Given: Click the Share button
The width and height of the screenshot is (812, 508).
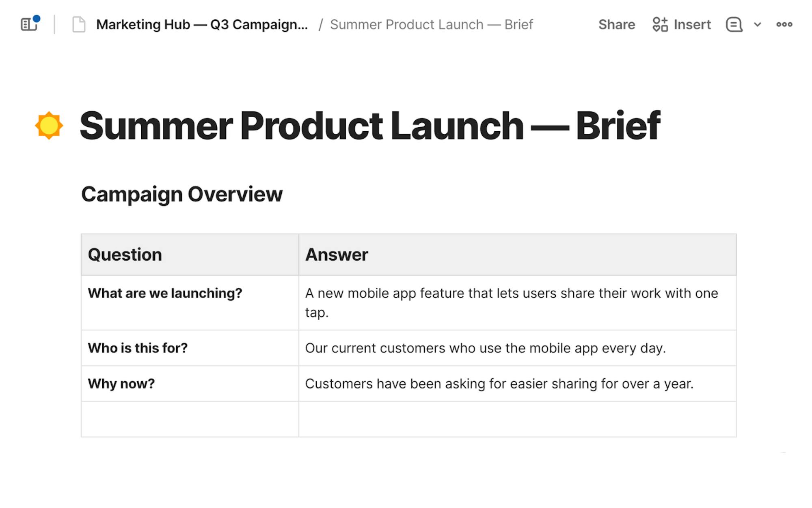Looking at the screenshot, I should click(x=616, y=24).
